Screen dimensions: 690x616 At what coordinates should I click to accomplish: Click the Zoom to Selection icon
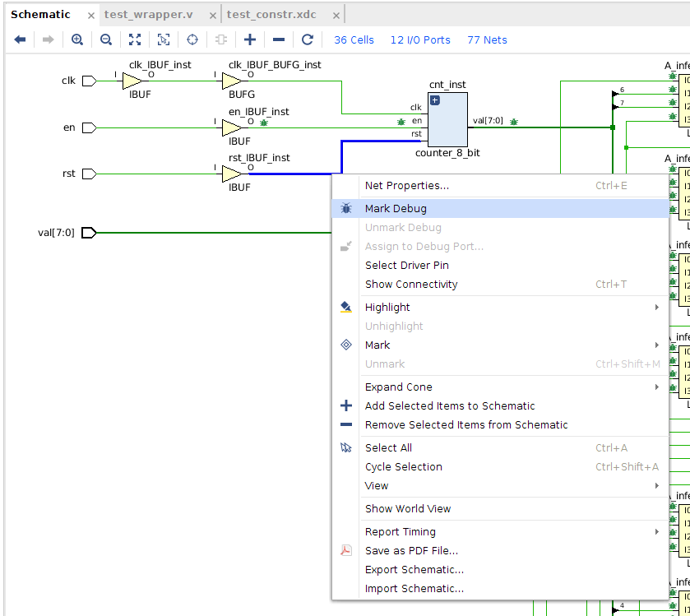click(x=164, y=39)
